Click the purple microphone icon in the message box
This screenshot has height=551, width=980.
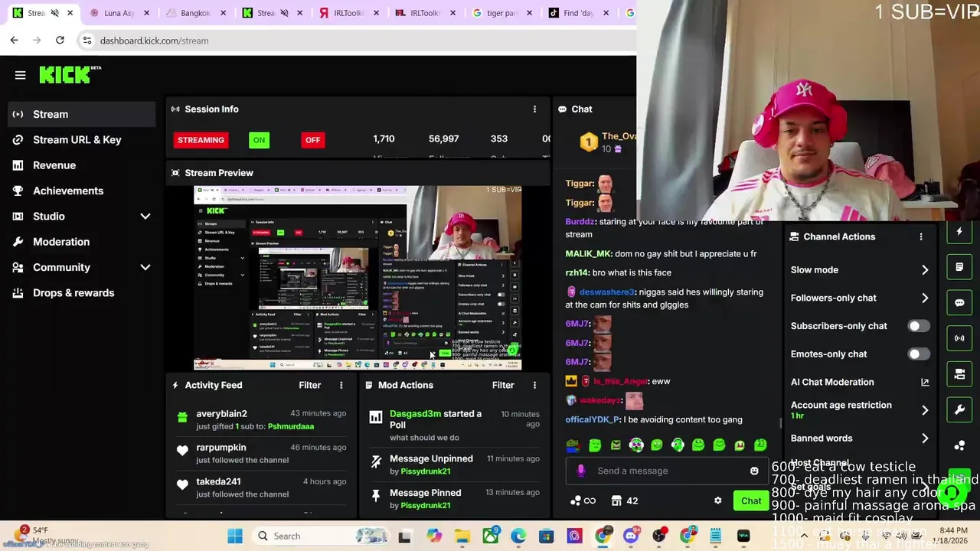[x=580, y=471]
